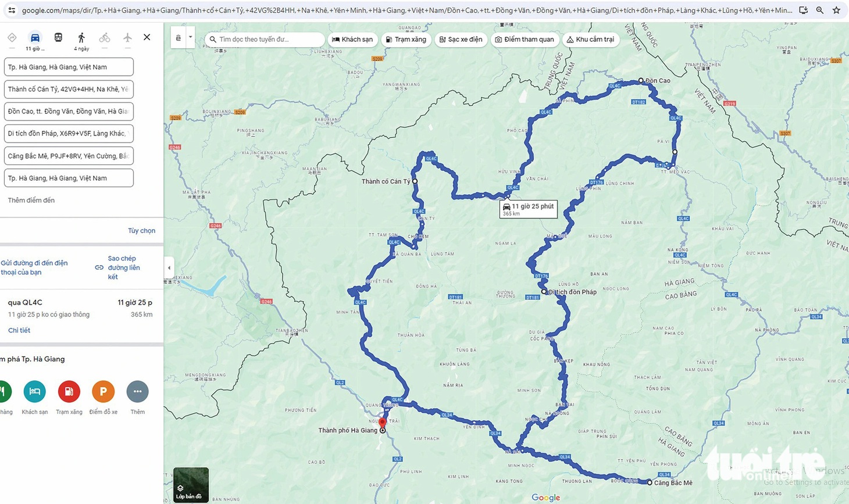This screenshot has width=849, height=504.
Task: Edit the Di tích đồn Pháp waypoint
Action: click(x=69, y=134)
